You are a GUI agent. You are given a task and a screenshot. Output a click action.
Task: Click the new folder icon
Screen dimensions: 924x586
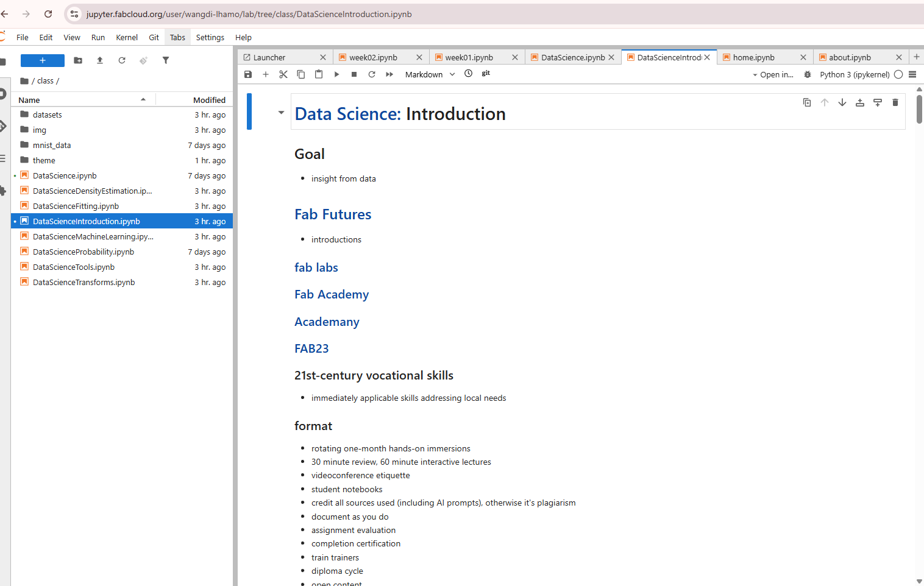coord(78,60)
